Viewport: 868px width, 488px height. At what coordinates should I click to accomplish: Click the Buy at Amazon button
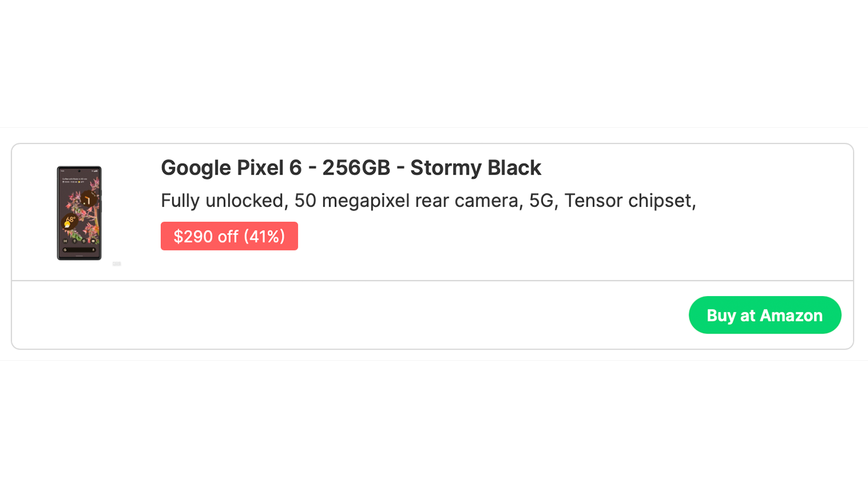pyautogui.click(x=764, y=315)
